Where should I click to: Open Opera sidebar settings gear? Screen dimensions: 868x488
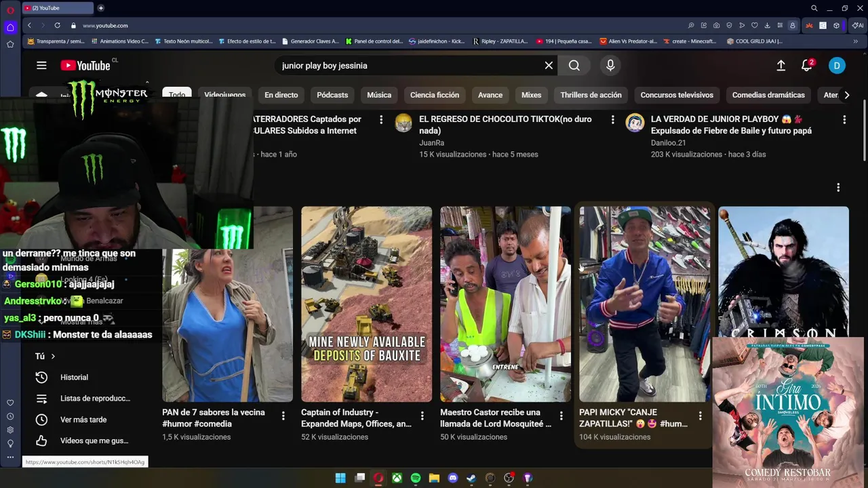[10, 430]
